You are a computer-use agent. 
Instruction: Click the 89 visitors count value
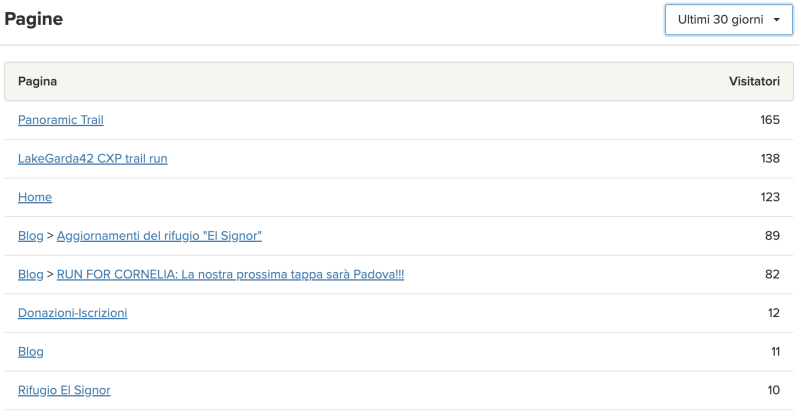coord(771,236)
